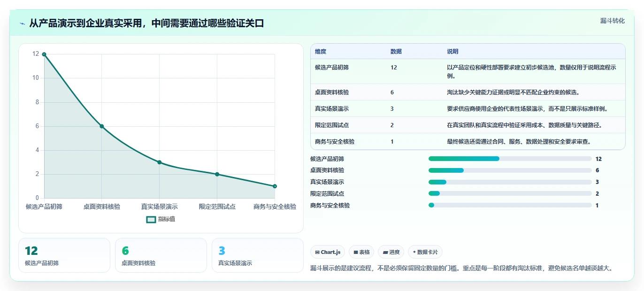The image size is (644, 291).
Task: Click the chart data point at value 12
Action: (x=44, y=54)
